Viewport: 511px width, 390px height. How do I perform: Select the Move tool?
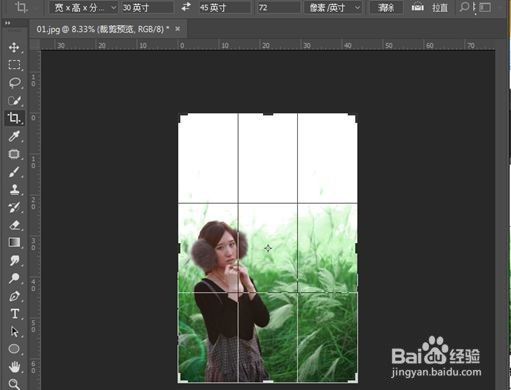pos(14,47)
